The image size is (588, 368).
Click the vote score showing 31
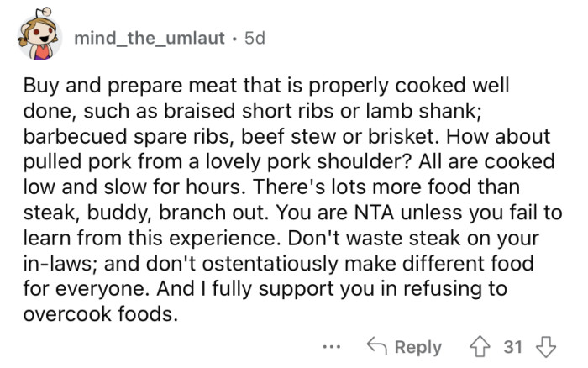(x=514, y=346)
